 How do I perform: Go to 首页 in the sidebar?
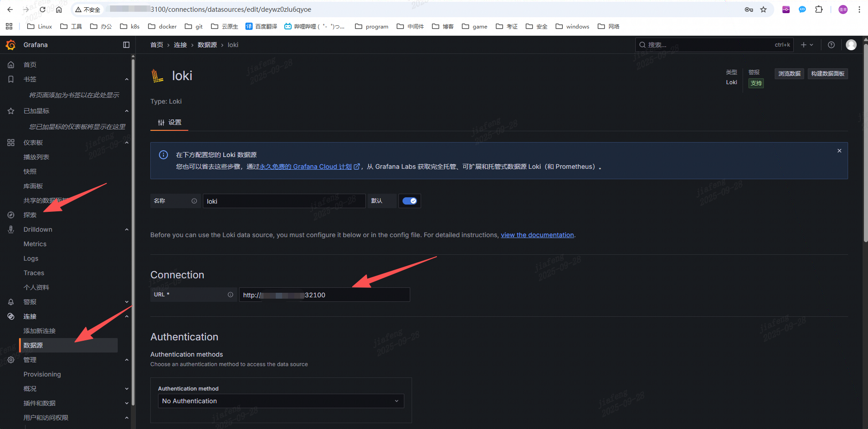tap(30, 65)
